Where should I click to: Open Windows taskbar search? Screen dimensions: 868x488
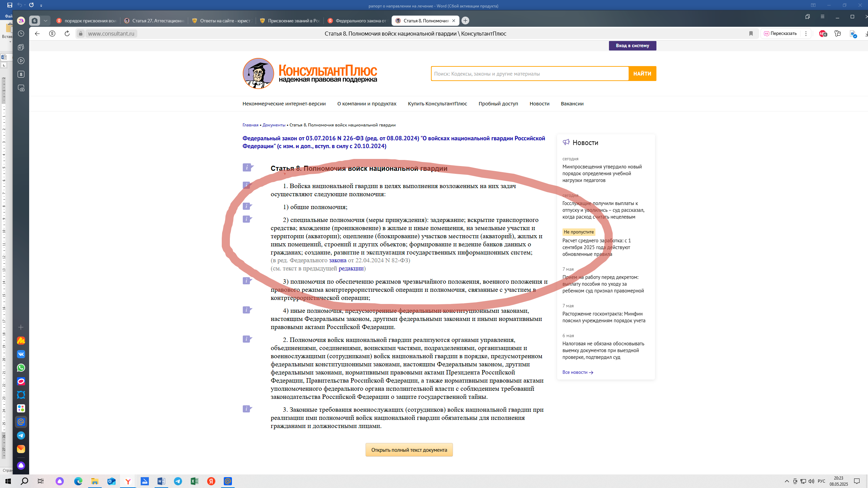[24, 481]
